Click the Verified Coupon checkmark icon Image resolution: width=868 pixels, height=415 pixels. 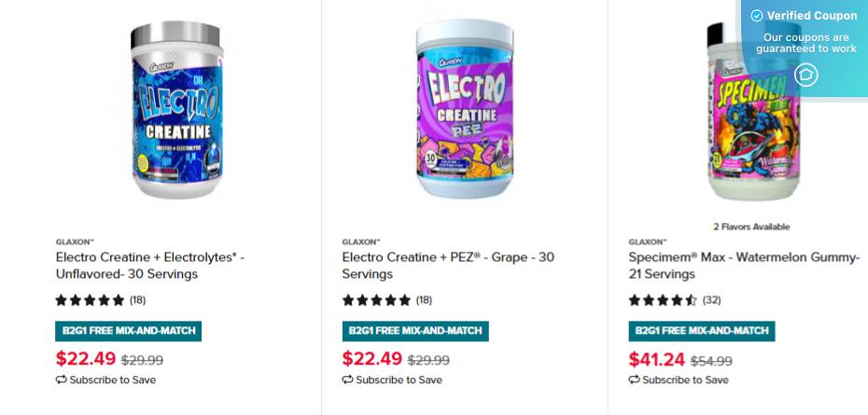[757, 16]
